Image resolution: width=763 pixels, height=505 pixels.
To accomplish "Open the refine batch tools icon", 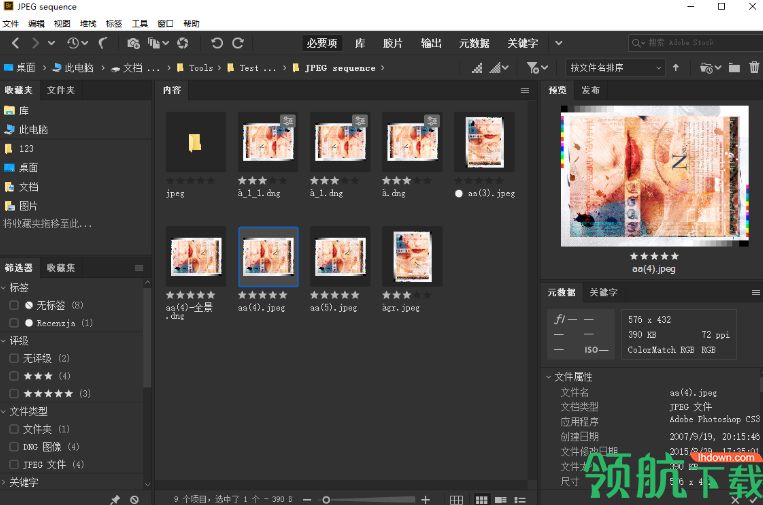I will 158,43.
